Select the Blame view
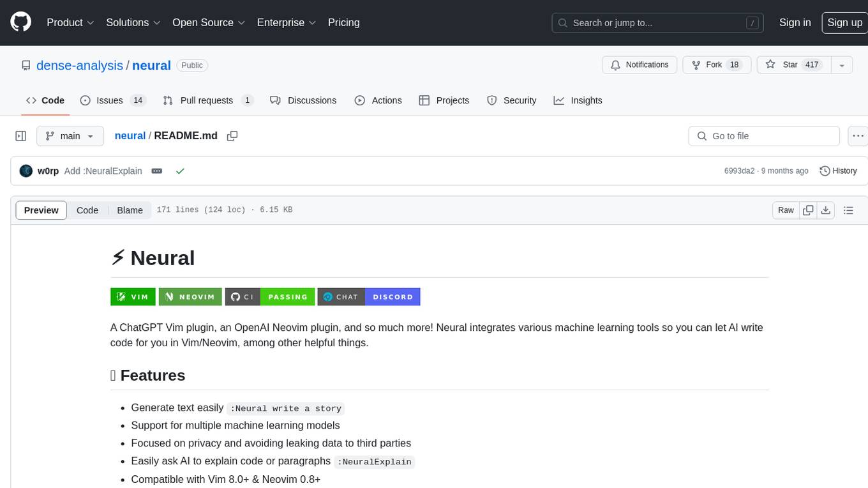 coord(130,210)
